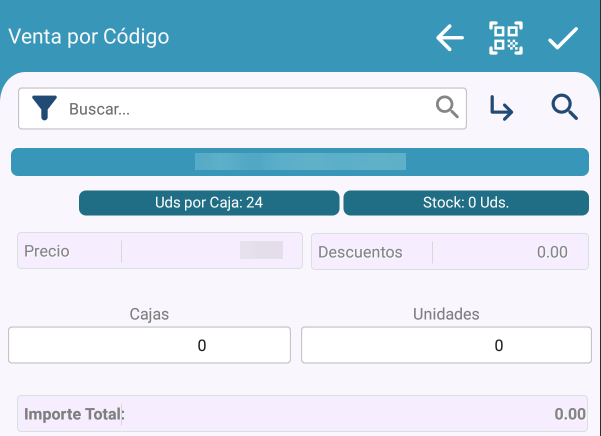Screen dimensions: 601x436
Task: Click the Unidades quantity input
Action: click(444, 345)
